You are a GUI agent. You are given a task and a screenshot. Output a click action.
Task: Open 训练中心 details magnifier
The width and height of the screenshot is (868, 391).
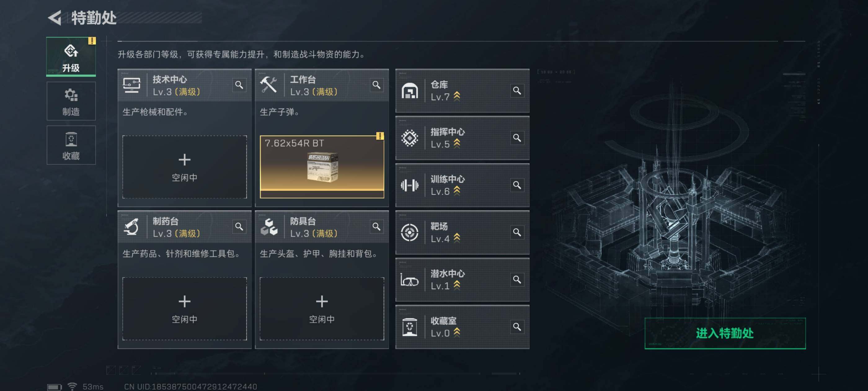pos(517,185)
